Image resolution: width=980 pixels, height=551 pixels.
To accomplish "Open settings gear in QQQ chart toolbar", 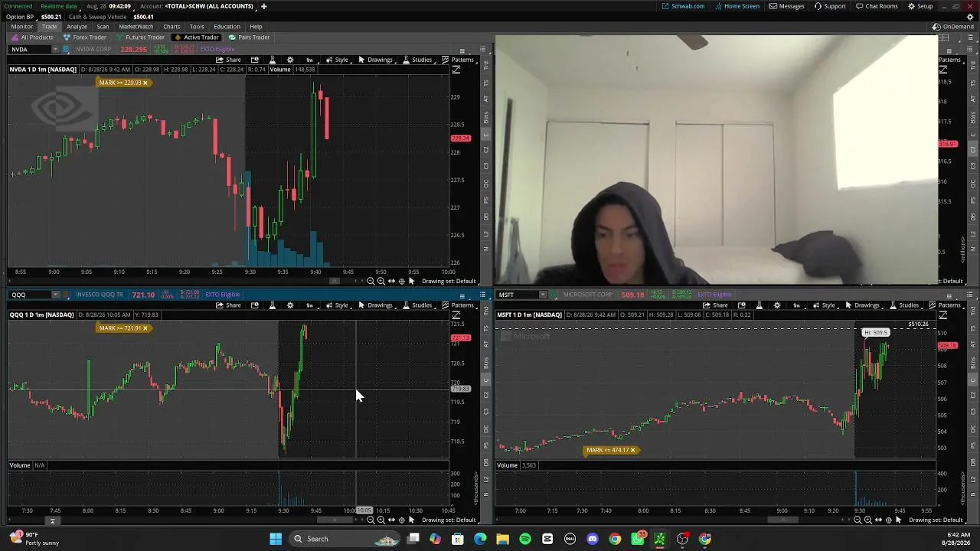I will pyautogui.click(x=290, y=305).
